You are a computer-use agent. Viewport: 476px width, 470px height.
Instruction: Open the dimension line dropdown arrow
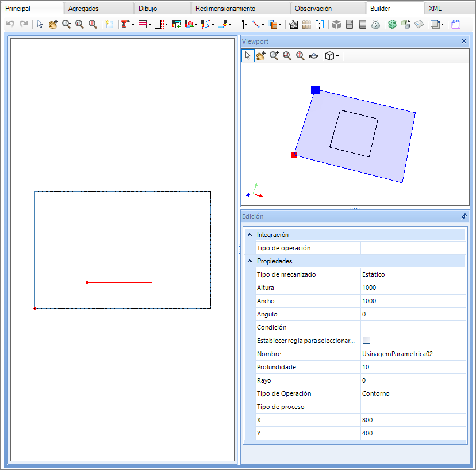(246, 24)
